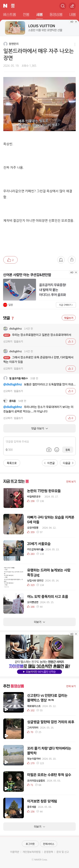The height and width of the screenshot is (868, 79).
Task: Open emoji sticker picker in comment box
Action: pyautogui.click(x=57, y=450)
